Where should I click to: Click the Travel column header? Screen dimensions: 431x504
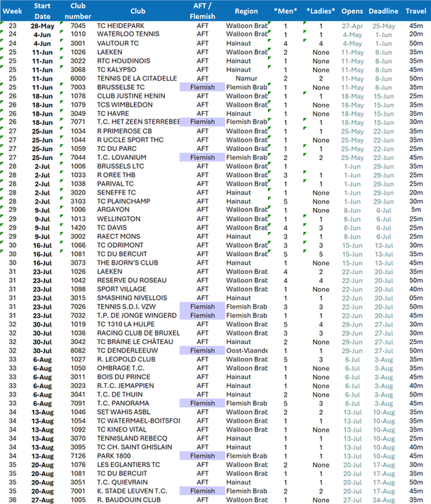pyautogui.click(x=416, y=11)
